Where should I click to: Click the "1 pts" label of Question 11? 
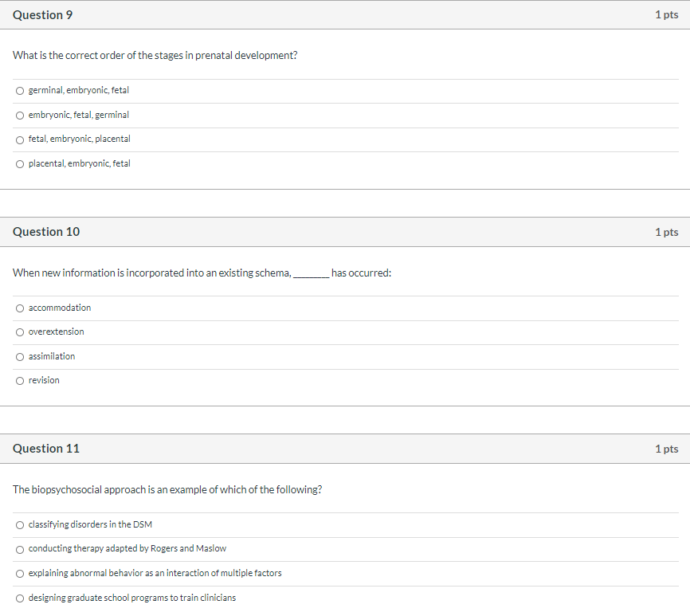coord(666,449)
